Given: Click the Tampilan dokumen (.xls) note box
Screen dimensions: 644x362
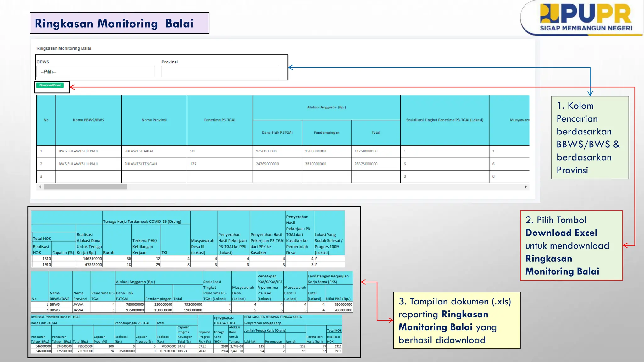Looking at the screenshot, I should tap(457, 320).
